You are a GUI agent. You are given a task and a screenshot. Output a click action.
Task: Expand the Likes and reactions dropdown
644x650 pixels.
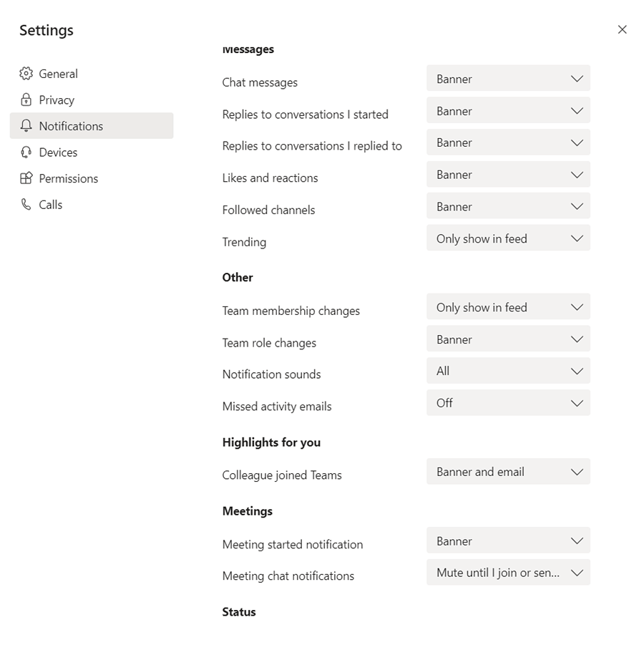click(x=508, y=174)
